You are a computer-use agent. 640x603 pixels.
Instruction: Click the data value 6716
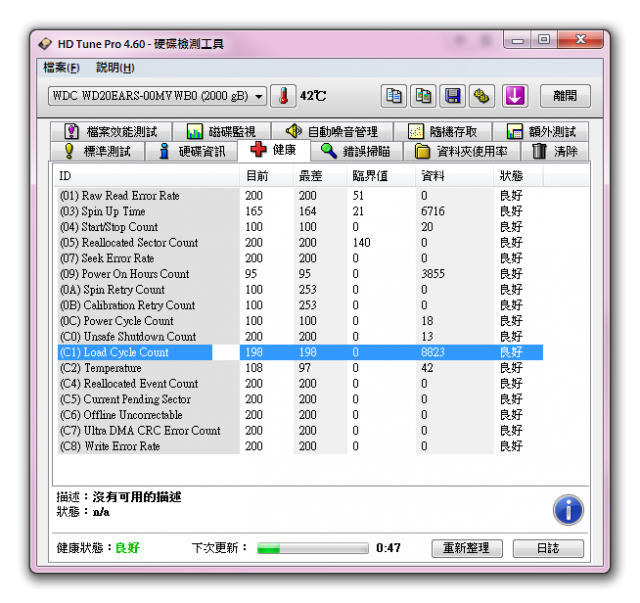tap(433, 211)
